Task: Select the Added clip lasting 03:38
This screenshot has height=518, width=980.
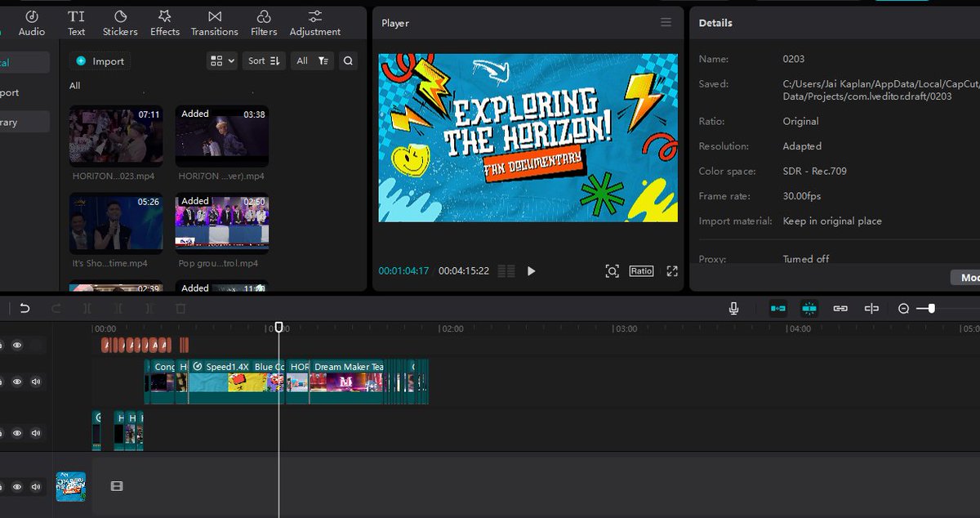Action: (222, 135)
